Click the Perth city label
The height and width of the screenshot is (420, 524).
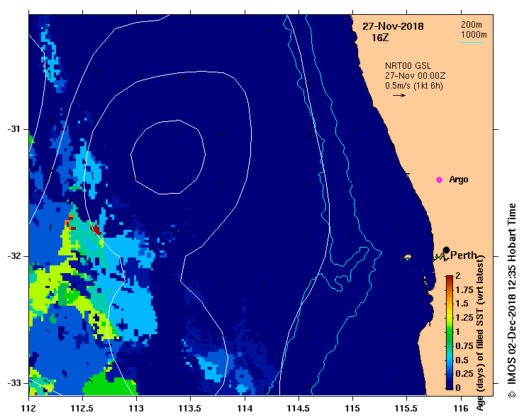point(464,255)
